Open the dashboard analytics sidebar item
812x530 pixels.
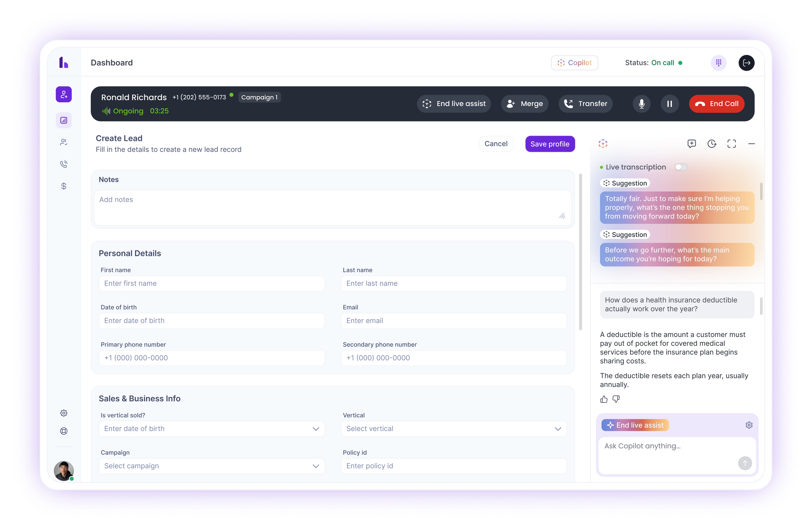[x=64, y=121]
